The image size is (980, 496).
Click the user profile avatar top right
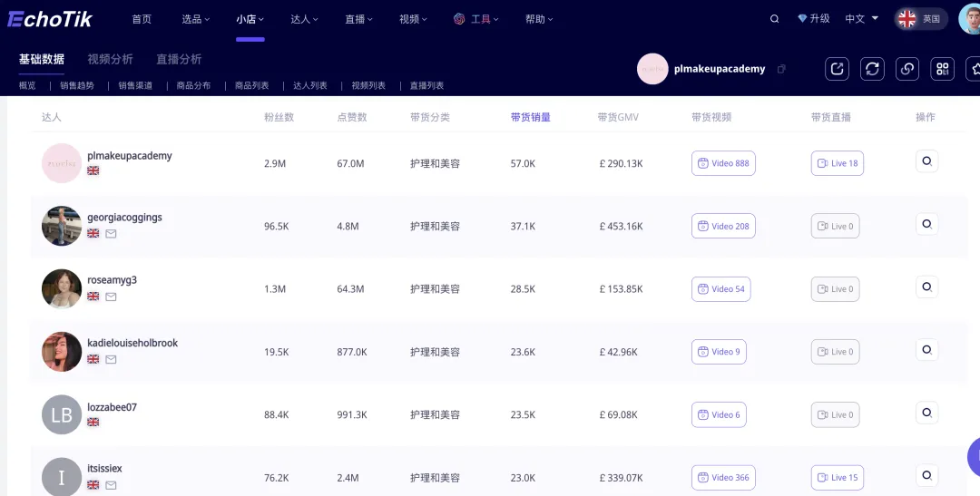click(x=970, y=18)
